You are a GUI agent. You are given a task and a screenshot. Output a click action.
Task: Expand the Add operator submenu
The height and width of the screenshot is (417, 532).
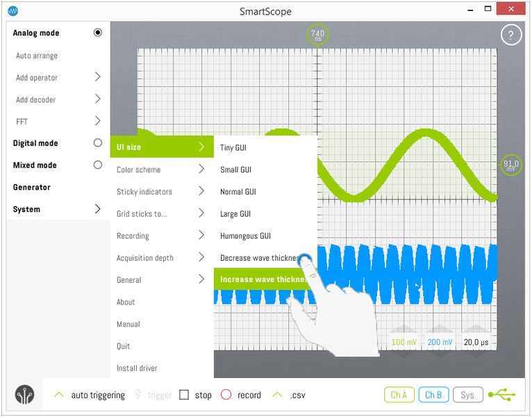tap(97, 77)
